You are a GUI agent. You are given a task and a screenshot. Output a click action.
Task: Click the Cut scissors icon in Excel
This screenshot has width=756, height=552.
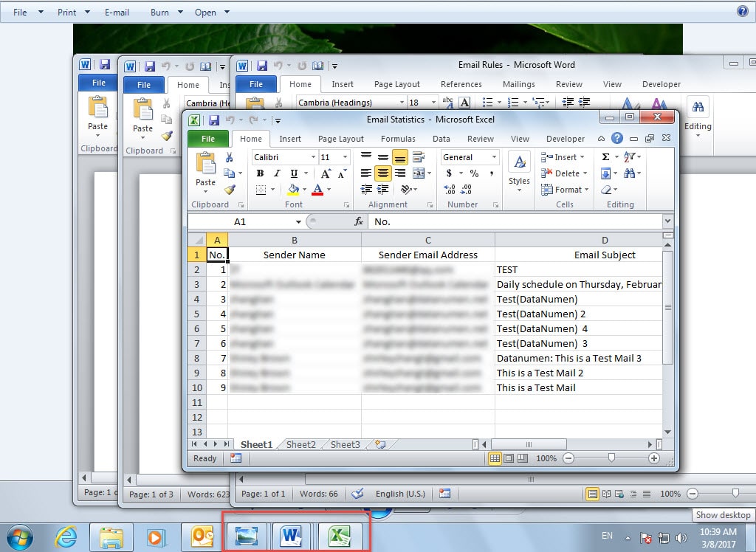[229, 157]
